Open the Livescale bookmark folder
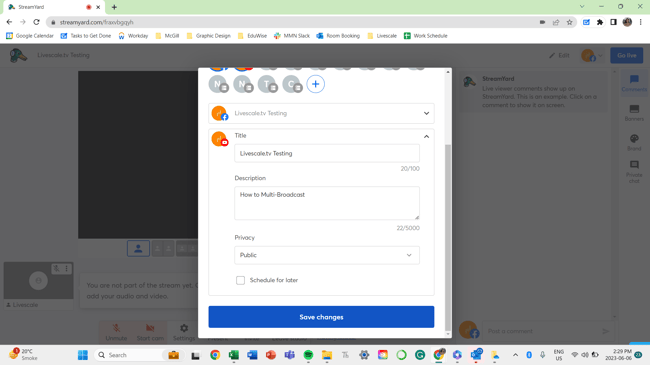The height and width of the screenshot is (365, 650). coord(382,36)
